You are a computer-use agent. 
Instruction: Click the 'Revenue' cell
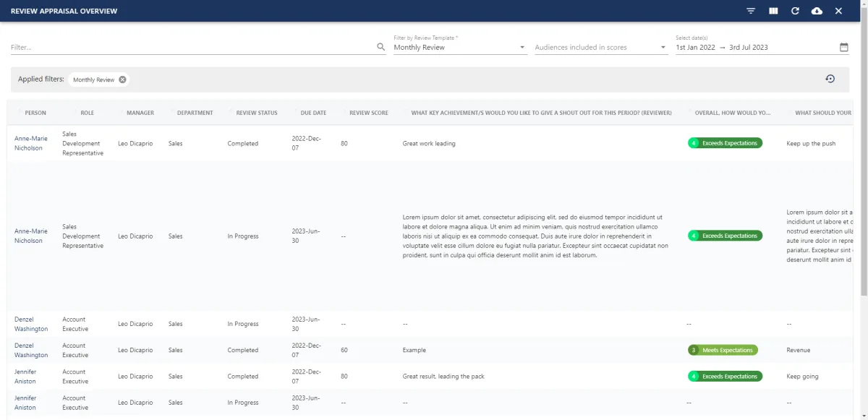[x=799, y=350]
